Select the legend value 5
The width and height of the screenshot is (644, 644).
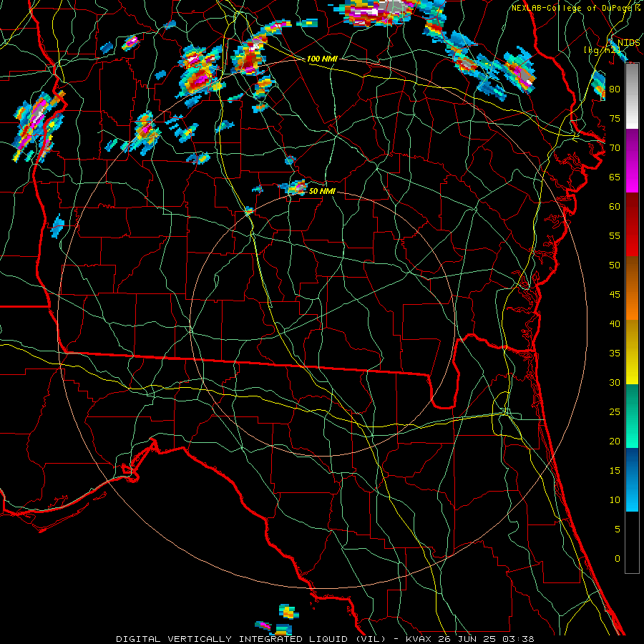tap(618, 530)
